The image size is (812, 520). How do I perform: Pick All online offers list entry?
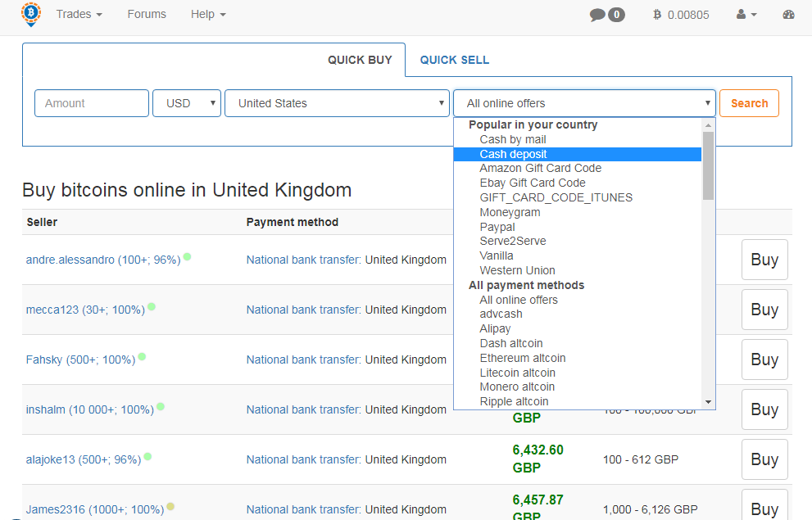point(578,300)
